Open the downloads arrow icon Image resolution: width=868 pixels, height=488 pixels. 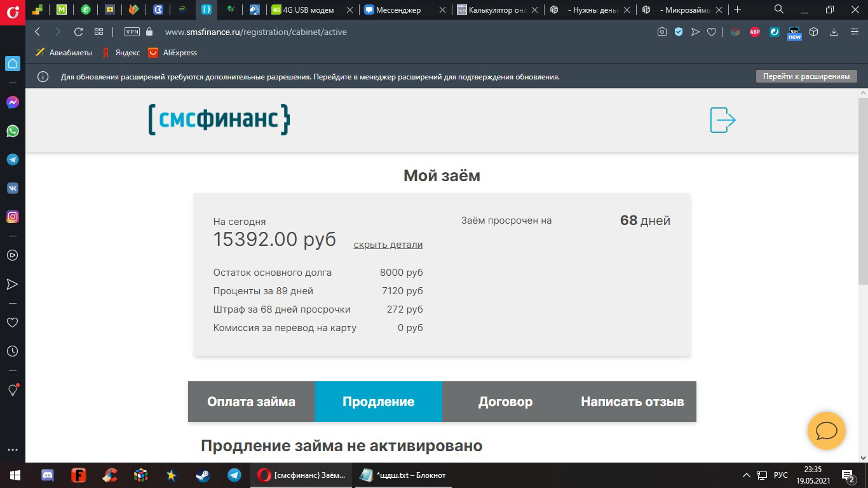coord(834,32)
